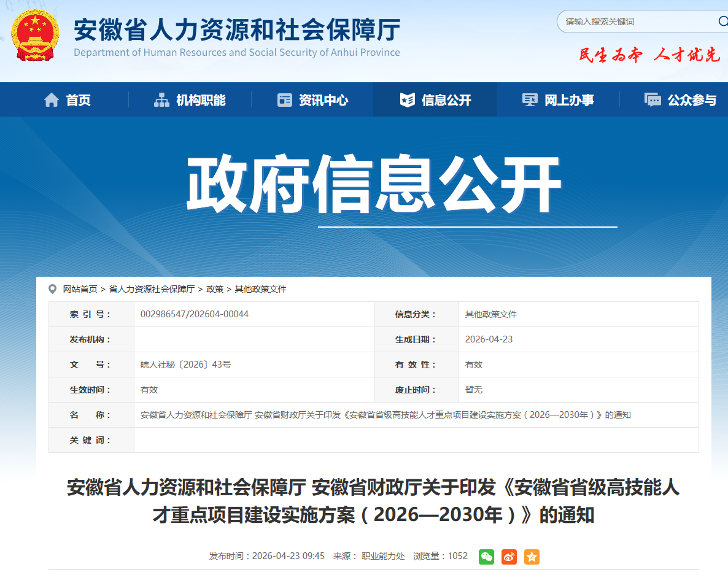Screen dimensions: 728x583
Task: Click the chat icon beside 公众参与
Action: (x=652, y=100)
